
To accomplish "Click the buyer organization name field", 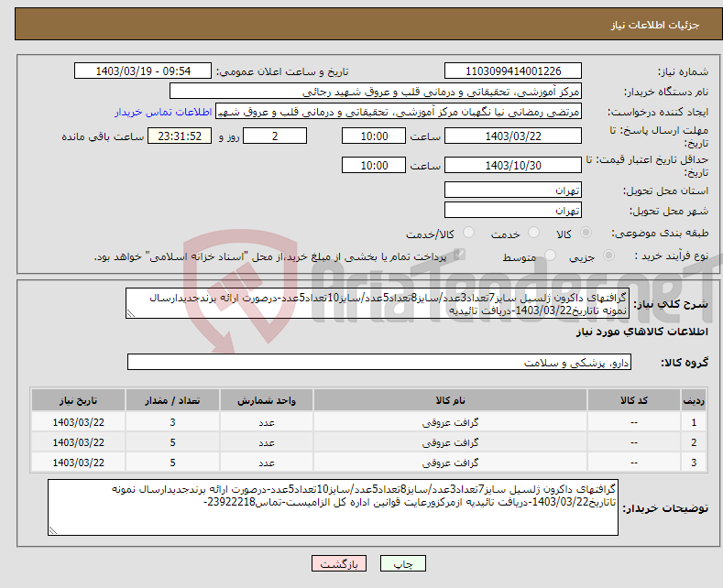I will tap(376, 92).
